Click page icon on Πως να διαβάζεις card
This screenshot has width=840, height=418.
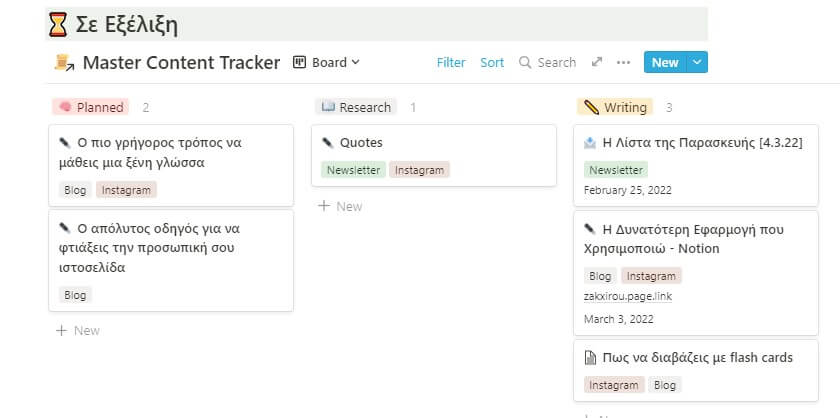[590, 357]
